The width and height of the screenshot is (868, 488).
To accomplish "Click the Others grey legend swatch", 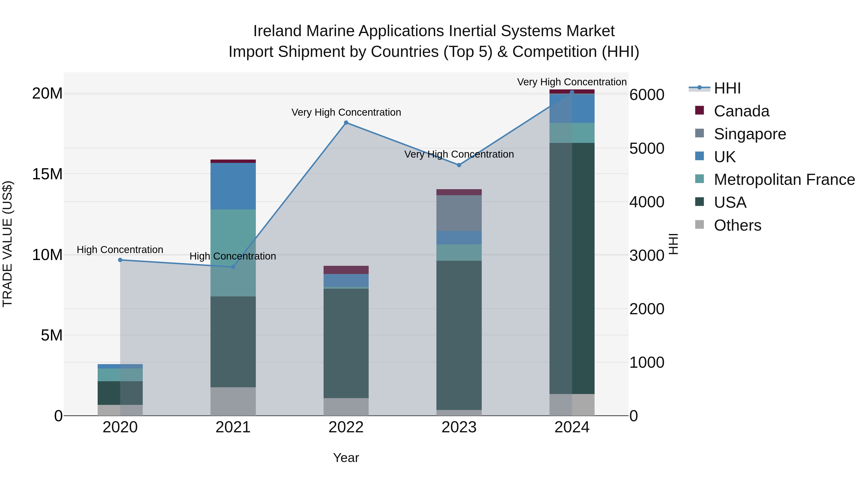I will (699, 225).
